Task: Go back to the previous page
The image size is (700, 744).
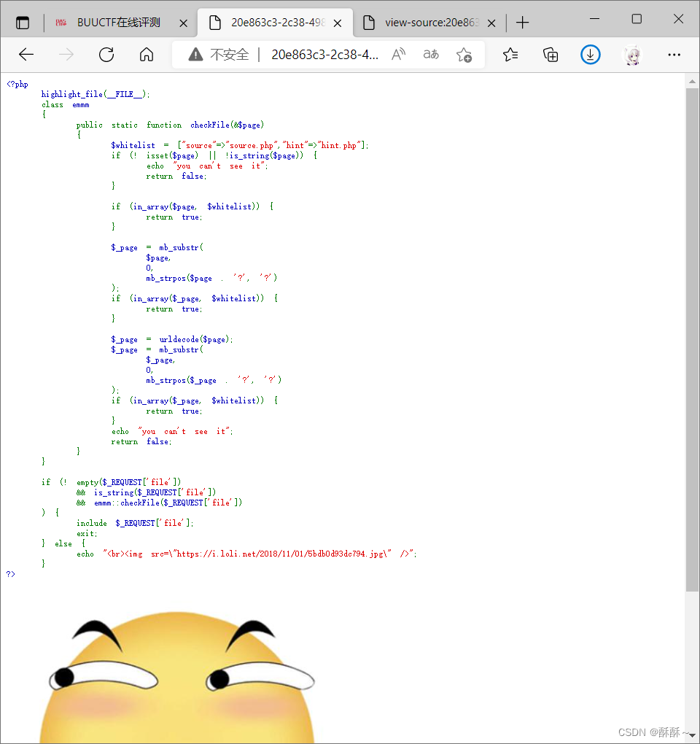Action: tap(26, 55)
